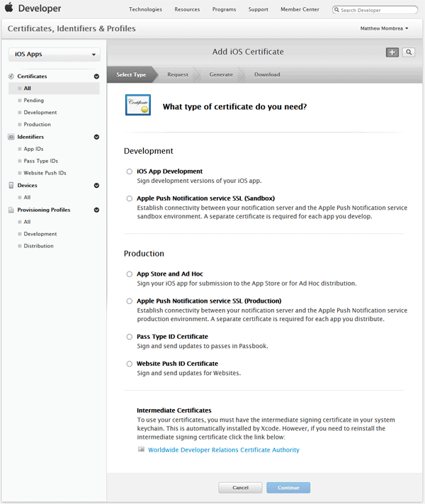Viewport: 425px width, 504px height.
Task: Select Pending under Certificates
Action: pos(34,100)
